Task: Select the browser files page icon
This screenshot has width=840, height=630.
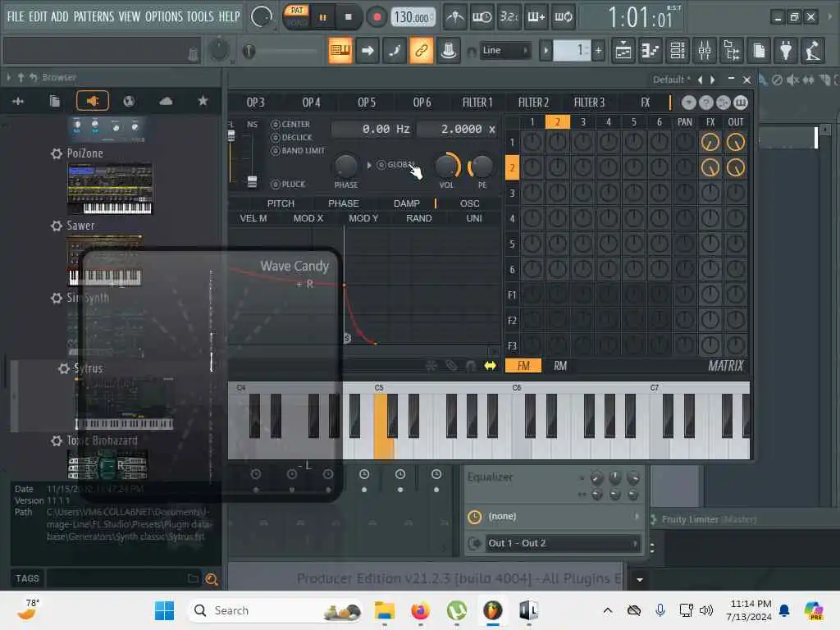Action: pyautogui.click(x=55, y=101)
